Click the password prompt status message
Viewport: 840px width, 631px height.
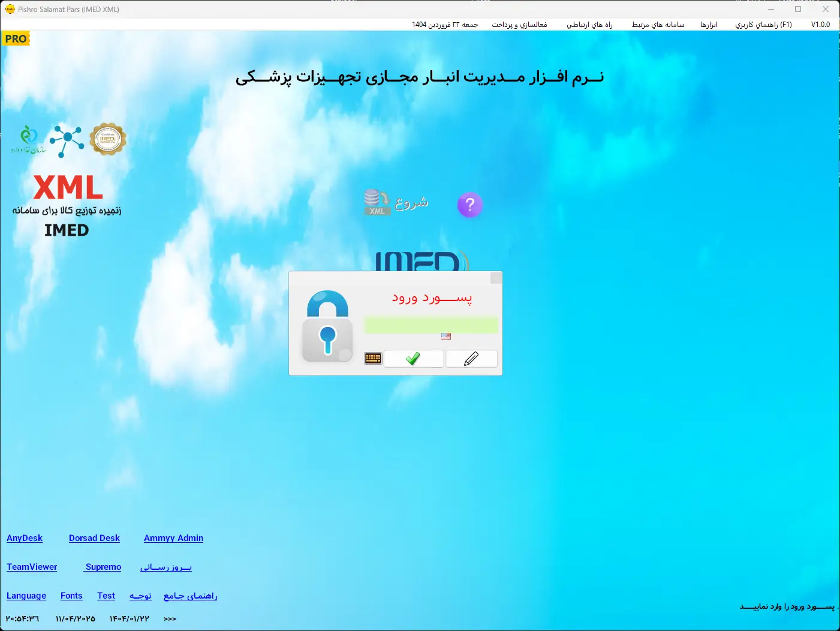pyautogui.click(x=787, y=606)
